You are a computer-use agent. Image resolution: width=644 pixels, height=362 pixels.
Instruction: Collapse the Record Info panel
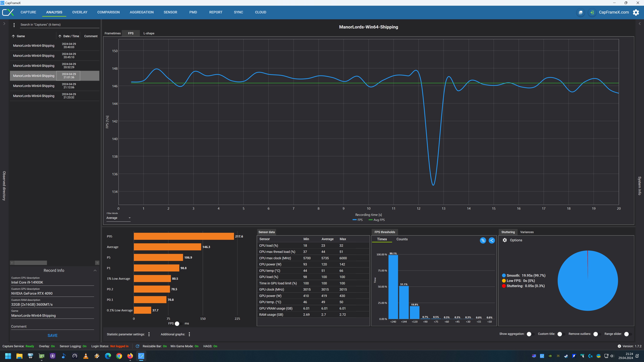(95, 270)
